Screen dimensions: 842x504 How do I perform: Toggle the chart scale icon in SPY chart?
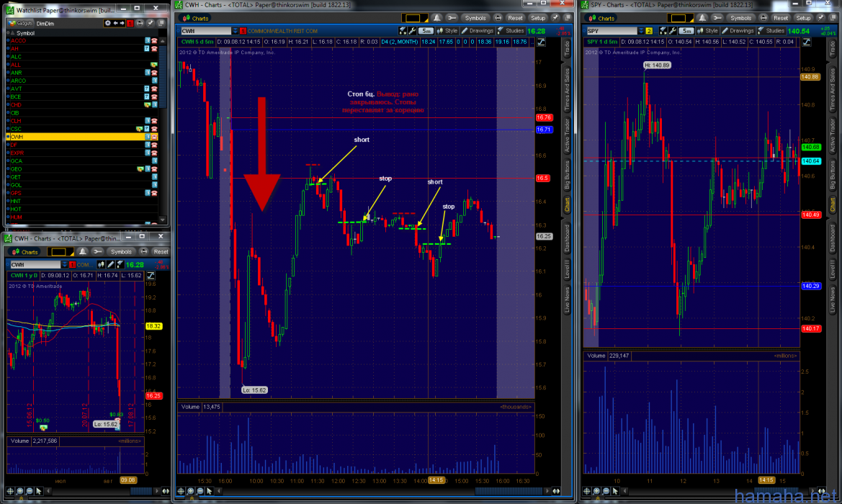point(807,42)
